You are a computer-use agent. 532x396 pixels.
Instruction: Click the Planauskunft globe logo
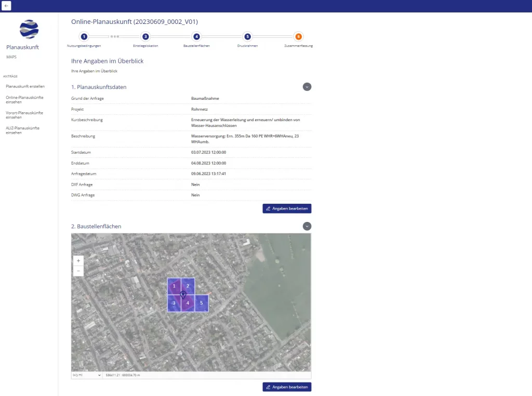click(x=29, y=30)
